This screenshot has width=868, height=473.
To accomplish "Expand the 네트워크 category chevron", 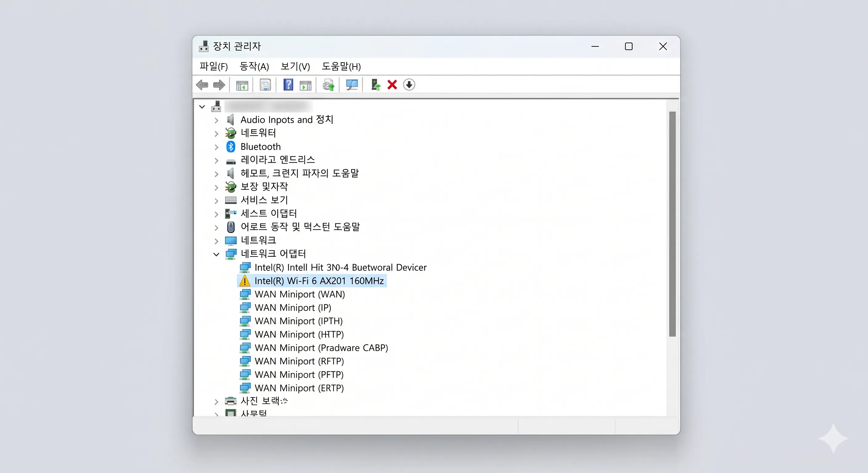I will point(216,241).
